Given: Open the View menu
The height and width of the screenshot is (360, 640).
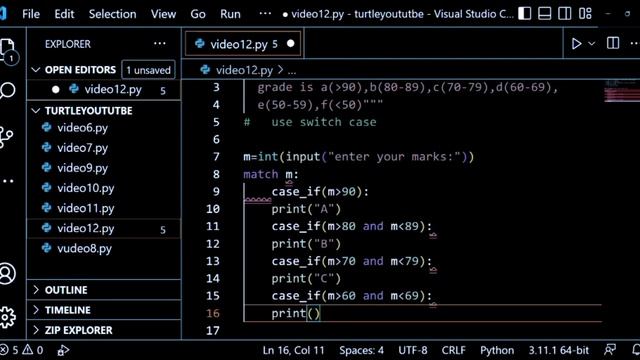Looking at the screenshot, I should pos(163,14).
